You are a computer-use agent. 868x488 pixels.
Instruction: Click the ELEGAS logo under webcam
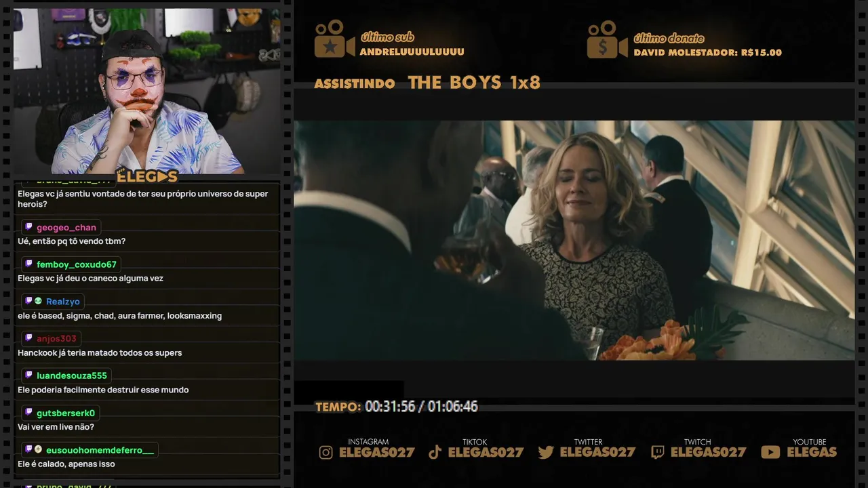(147, 176)
